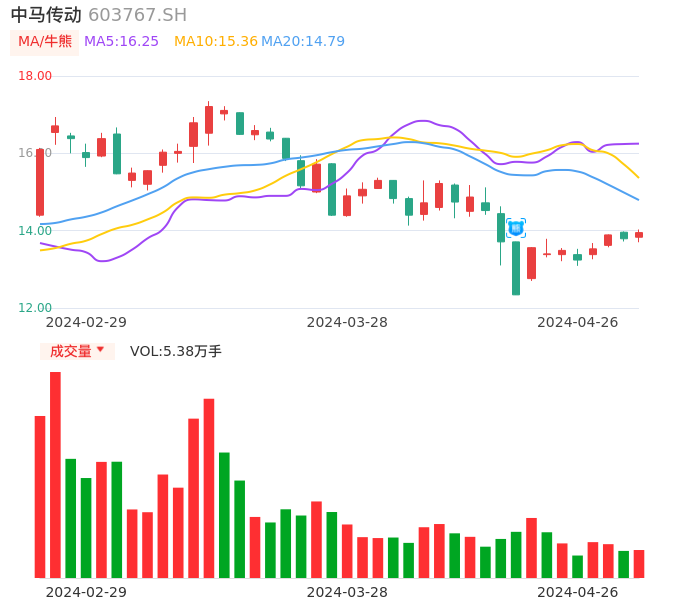Viewport: 686px width, 606px height.
Task: Click the VOL:5.38万手 volume readout
Action: coord(176,351)
